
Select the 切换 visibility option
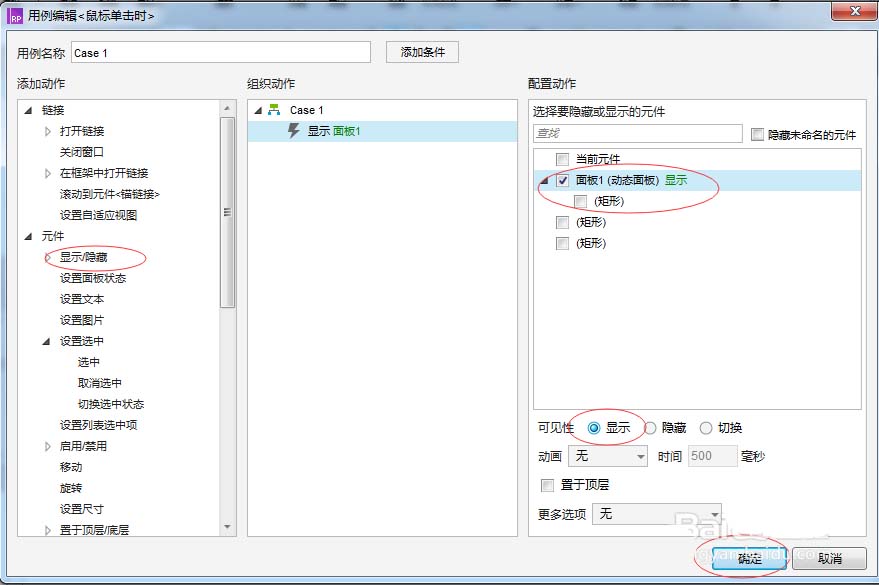click(705, 427)
